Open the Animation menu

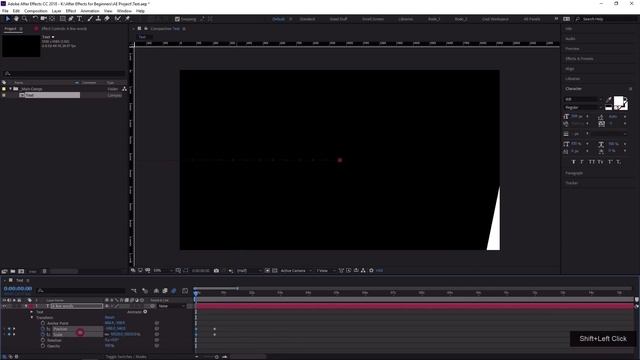coord(90,11)
